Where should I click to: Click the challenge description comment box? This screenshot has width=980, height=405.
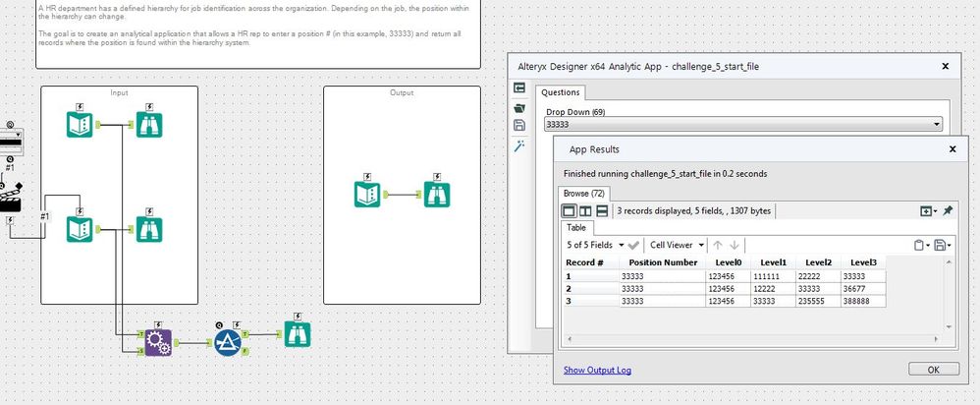click(258, 33)
